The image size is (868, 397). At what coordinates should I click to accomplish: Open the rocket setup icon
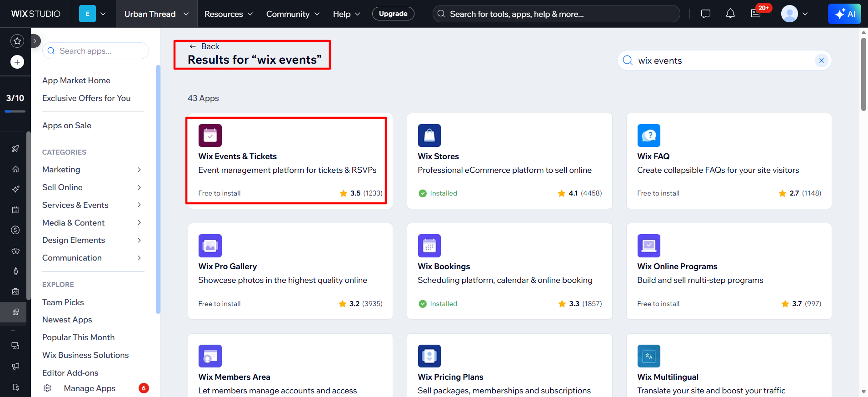(15, 148)
